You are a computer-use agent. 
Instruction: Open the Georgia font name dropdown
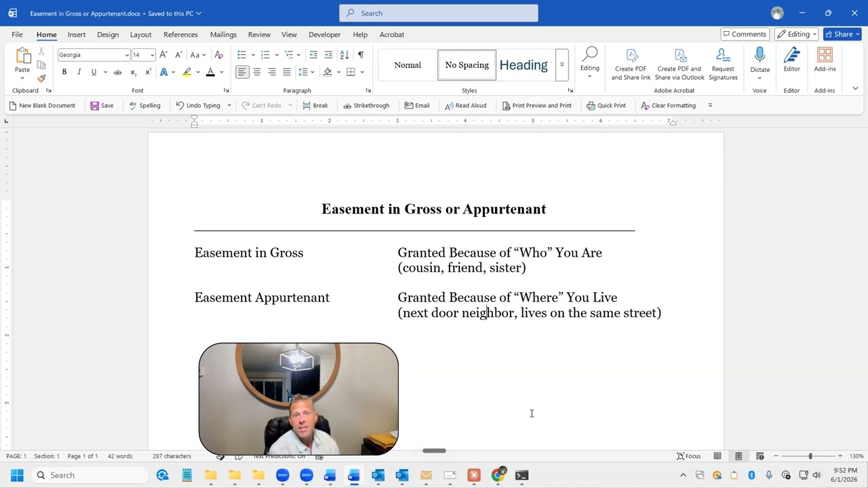[127, 55]
